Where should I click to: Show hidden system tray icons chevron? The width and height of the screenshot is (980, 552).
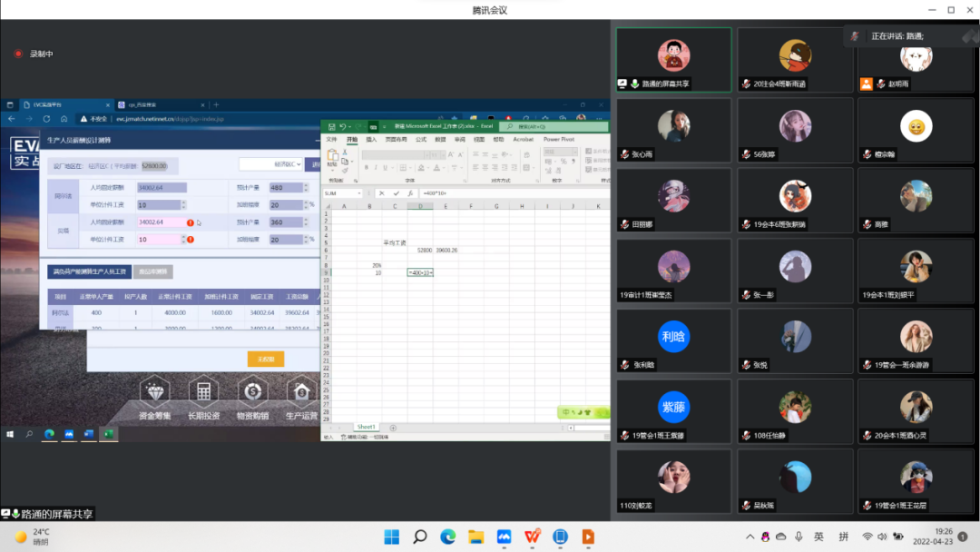pyautogui.click(x=750, y=537)
